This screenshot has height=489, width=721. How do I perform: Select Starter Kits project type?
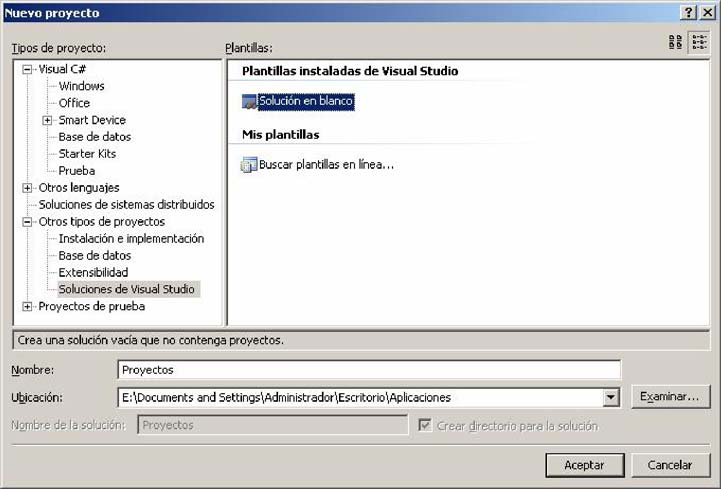[x=87, y=154]
